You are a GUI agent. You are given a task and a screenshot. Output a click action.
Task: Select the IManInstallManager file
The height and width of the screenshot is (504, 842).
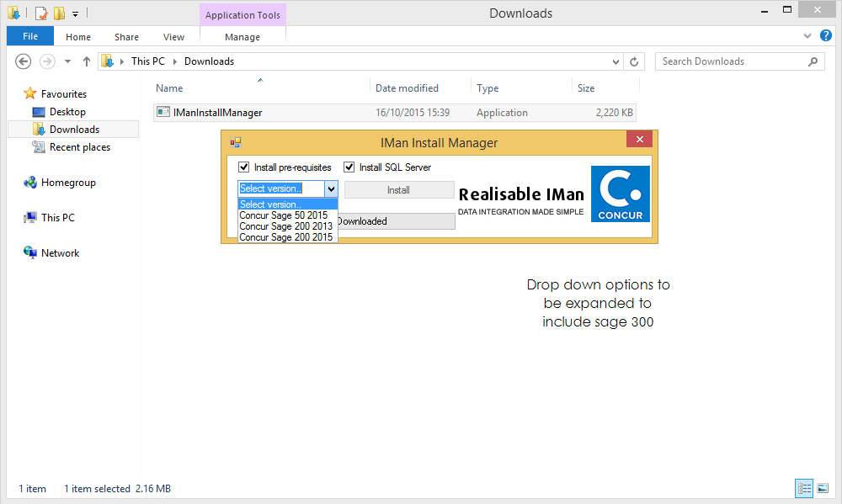point(217,113)
